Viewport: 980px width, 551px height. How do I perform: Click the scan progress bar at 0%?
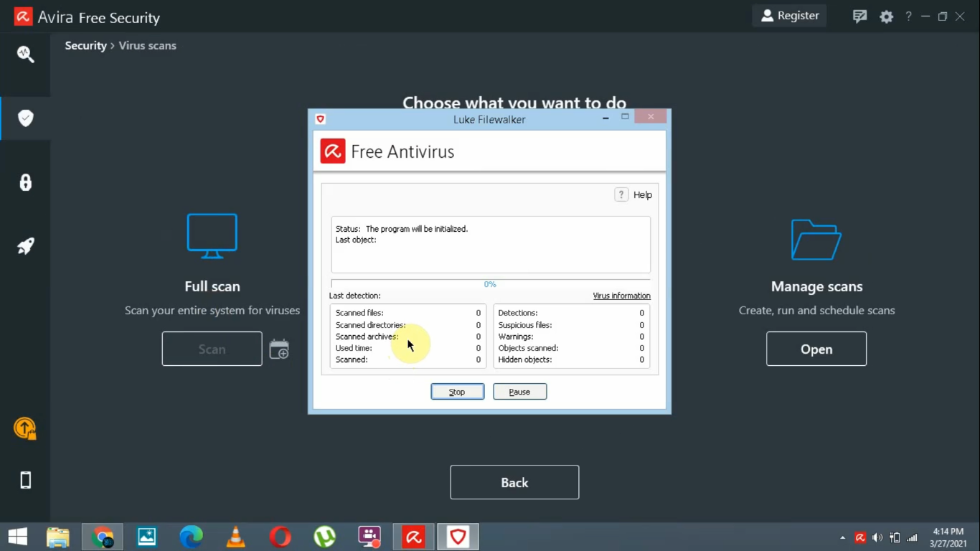(491, 284)
